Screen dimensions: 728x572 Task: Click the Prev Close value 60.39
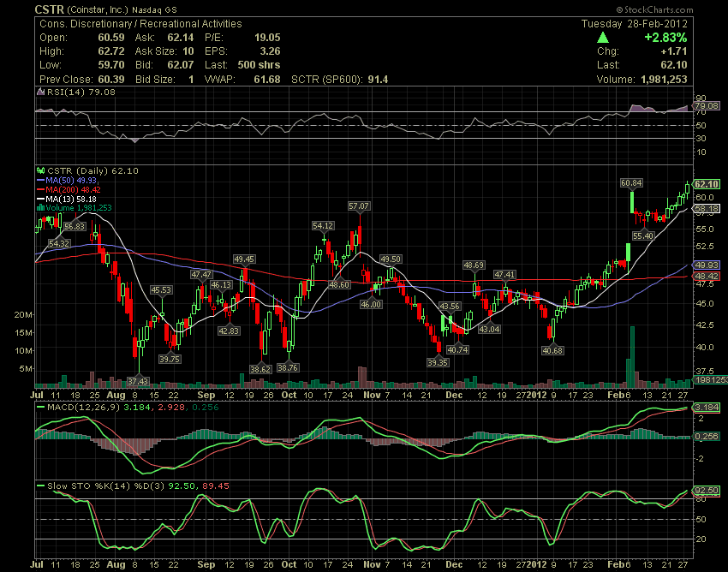[111, 80]
